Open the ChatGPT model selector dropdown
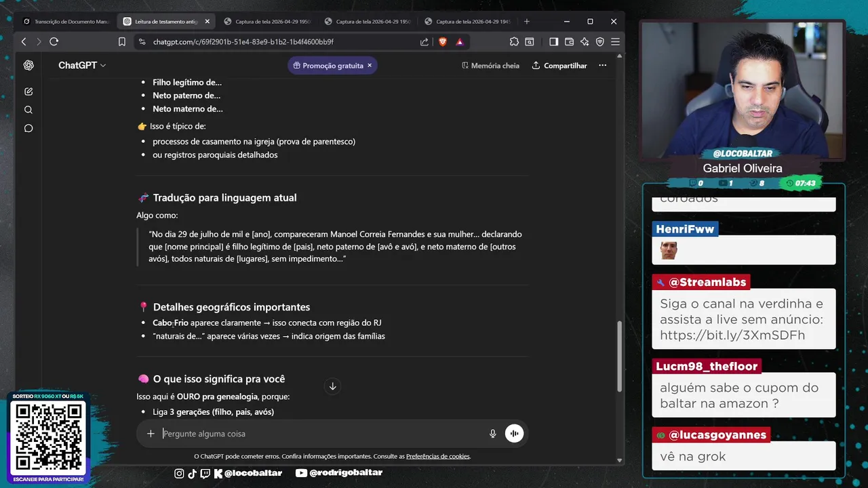Image resolution: width=868 pixels, height=488 pixels. click(82, 66)
